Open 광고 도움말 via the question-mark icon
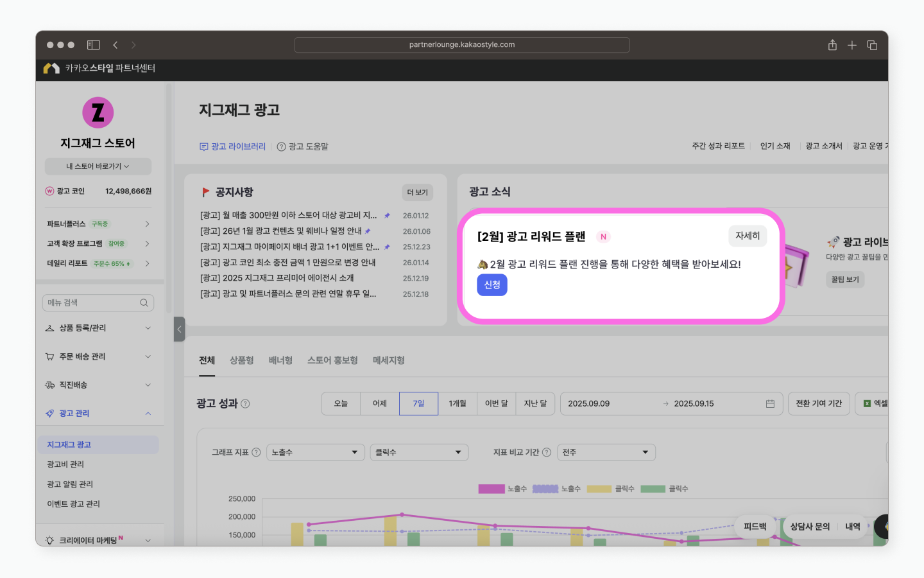 point(281,146)
